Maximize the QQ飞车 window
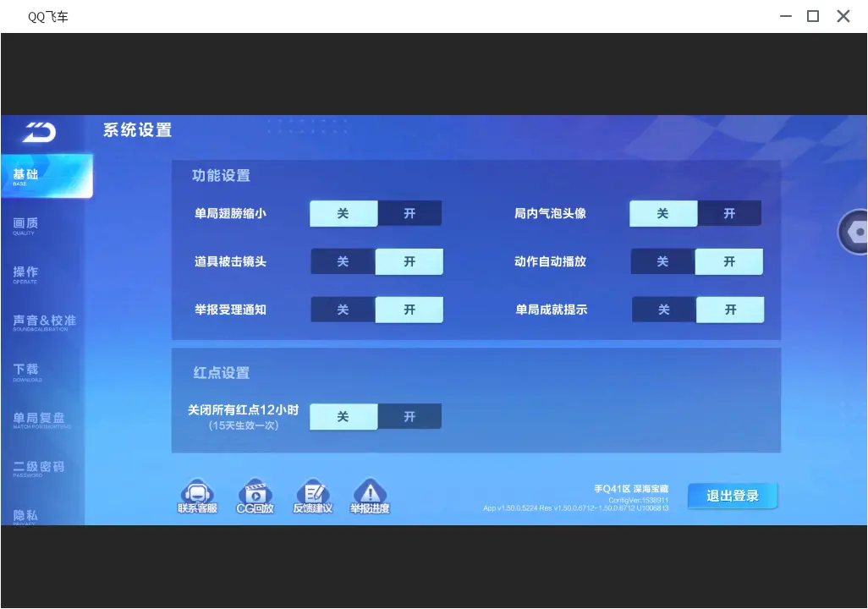 (x=813, y=16)
